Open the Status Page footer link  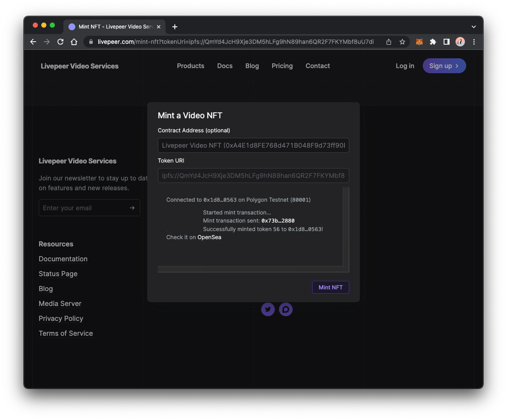(58, 274)
